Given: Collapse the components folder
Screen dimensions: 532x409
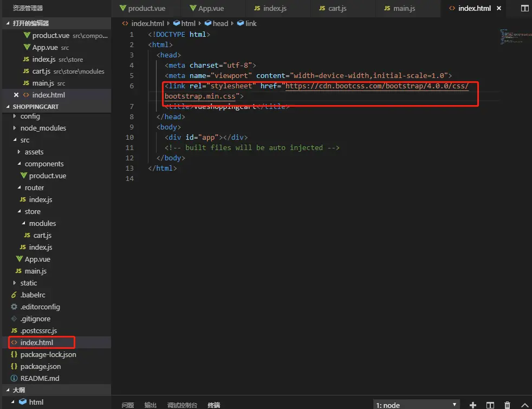Looking at the screenshot, I should [56, 164].
